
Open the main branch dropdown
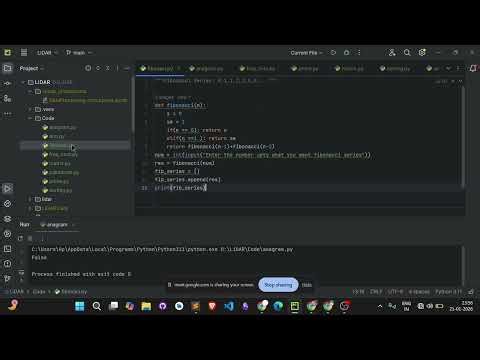79,53
